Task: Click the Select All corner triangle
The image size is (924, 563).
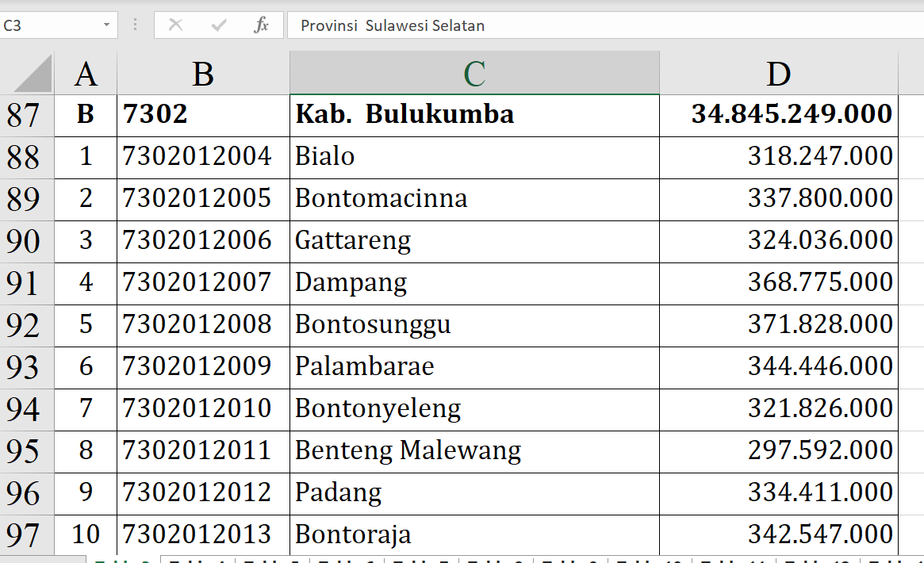Action: click(x=33, y=74)
